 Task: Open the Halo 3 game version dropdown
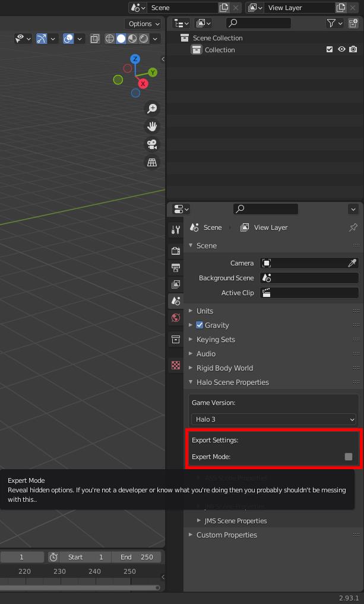tap(274, 419)
